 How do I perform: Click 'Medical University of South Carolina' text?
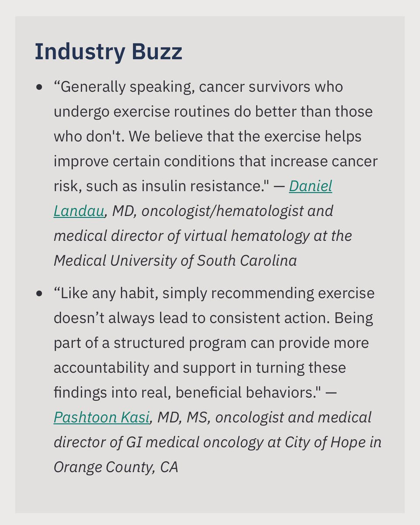coord(175,261)
